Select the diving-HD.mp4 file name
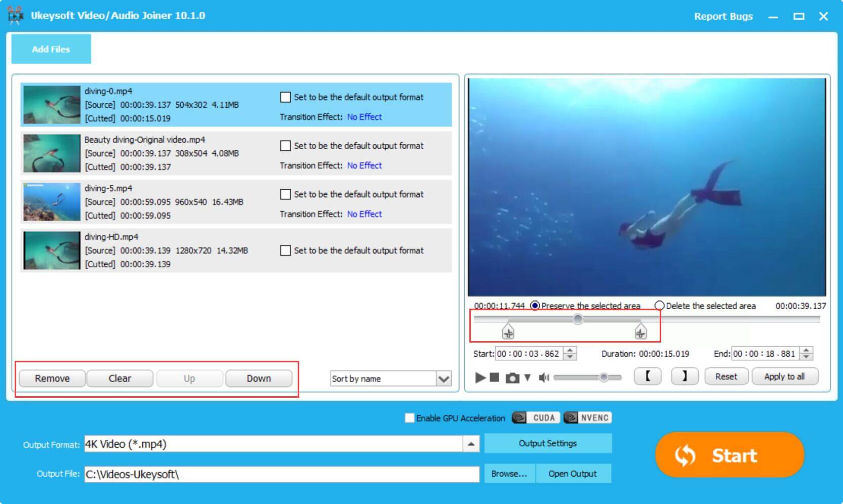The width and height of the screenshot is (843, 504). (x=111, y=237)
